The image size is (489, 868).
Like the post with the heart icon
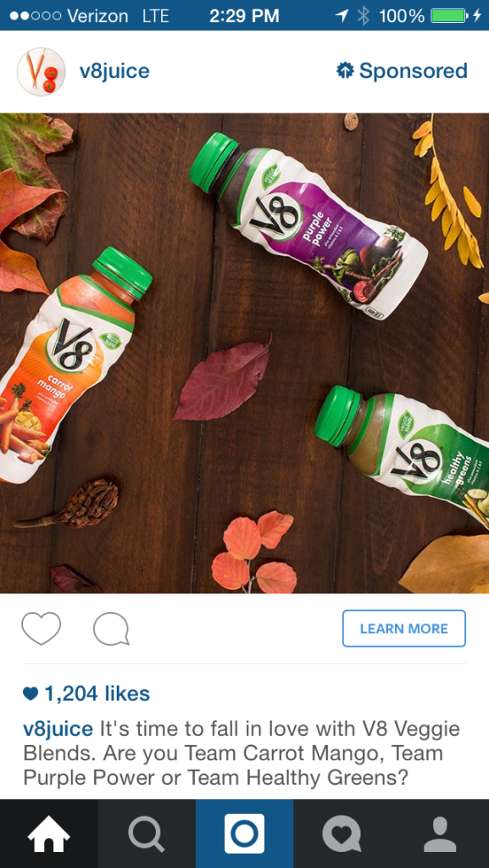pos(41,628)
